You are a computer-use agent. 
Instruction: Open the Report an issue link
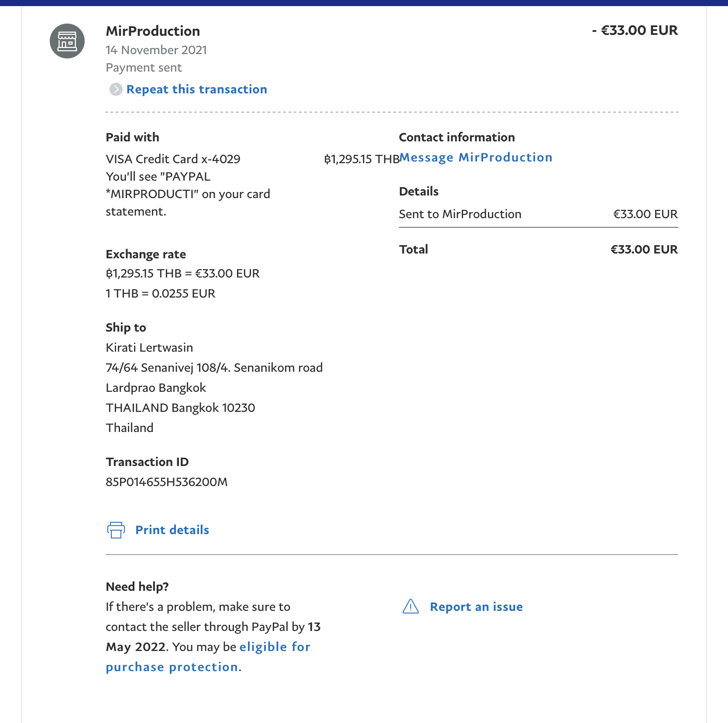pyautogui.click(x=476, y=606)
